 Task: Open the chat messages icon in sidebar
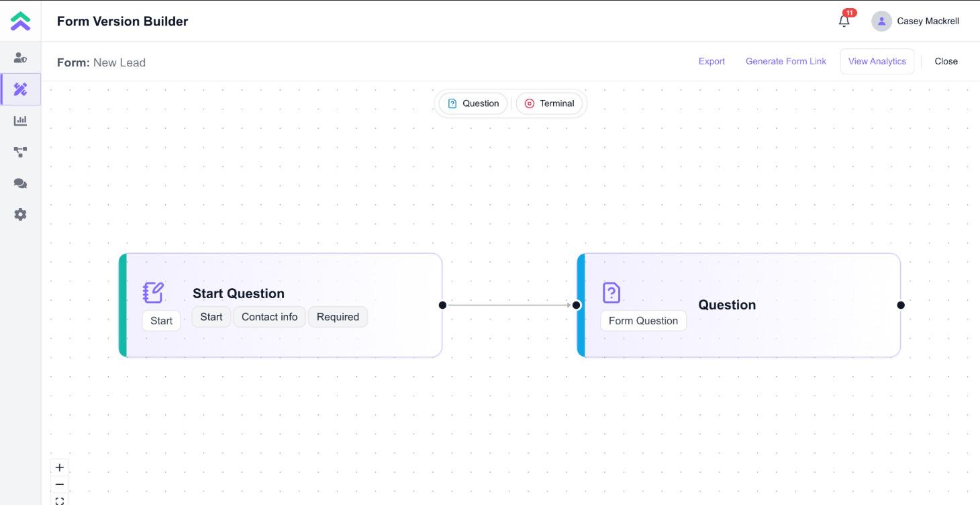point(20,183)
